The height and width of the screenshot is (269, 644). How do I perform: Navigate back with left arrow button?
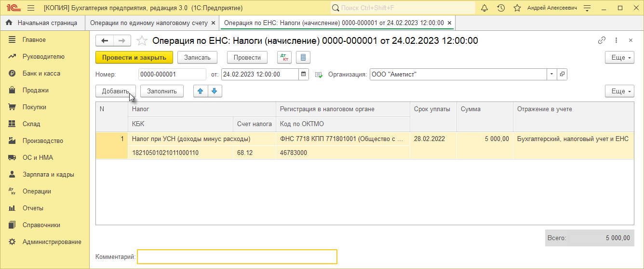point(105,41)
